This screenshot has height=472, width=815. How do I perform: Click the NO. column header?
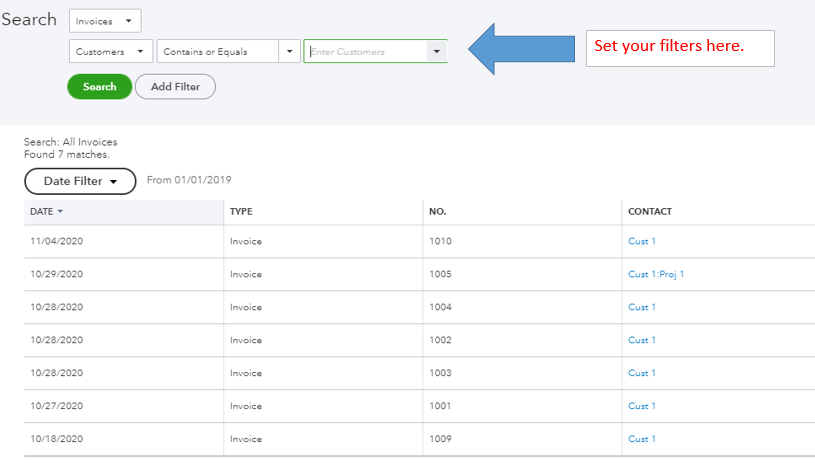(437, 212)
